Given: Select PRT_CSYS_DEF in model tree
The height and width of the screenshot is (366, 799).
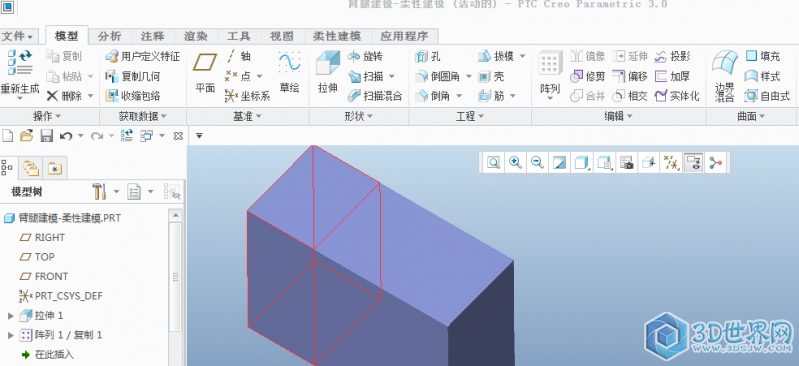Looking at the screenshot, I should tap(61, 296).
